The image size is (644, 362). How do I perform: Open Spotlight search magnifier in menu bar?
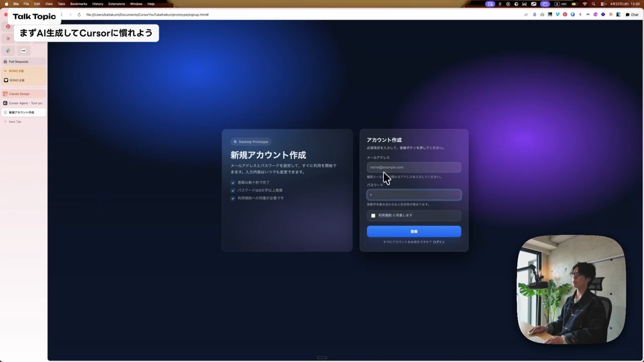click(x=593, y=4)
